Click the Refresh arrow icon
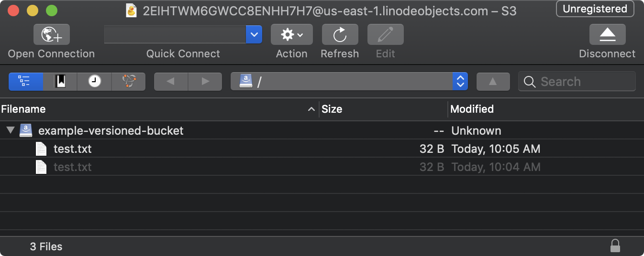Image resolution: width=644 pixels, height=256 pixels. point(340,35)
